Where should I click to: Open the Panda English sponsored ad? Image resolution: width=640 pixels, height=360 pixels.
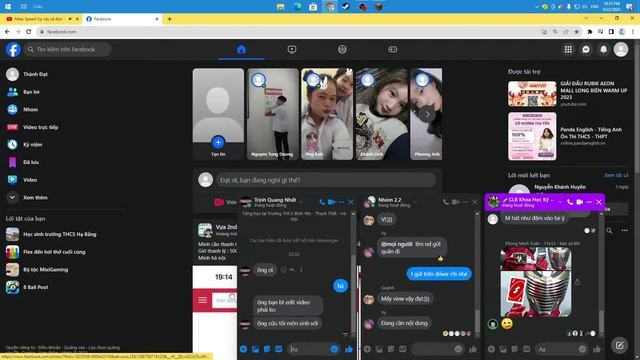(x=568, y=136)
